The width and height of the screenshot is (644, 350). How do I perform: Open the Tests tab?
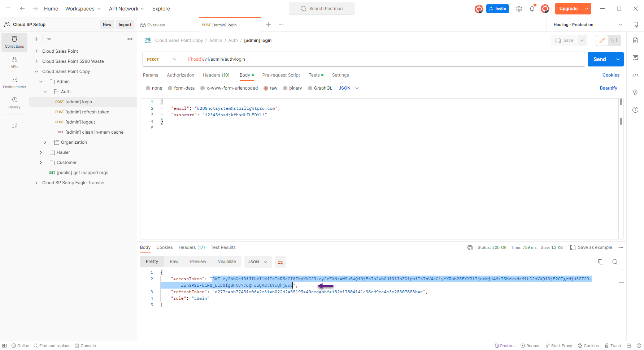(316, 75)
